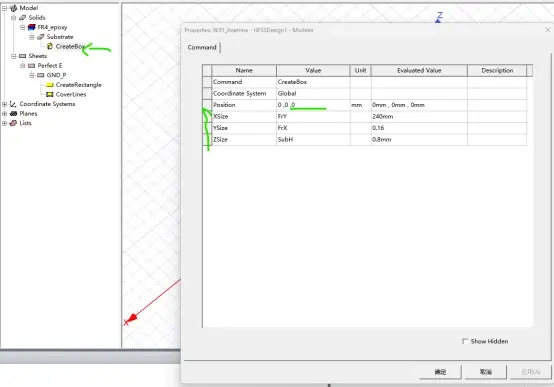Expand the Coordinate Systems node
554x387 pixels.
point(5,104)
